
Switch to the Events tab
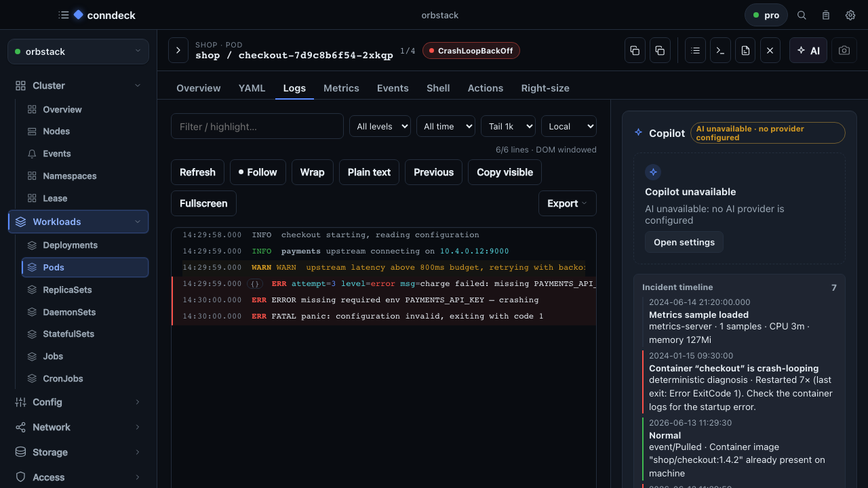click(393, 88)
